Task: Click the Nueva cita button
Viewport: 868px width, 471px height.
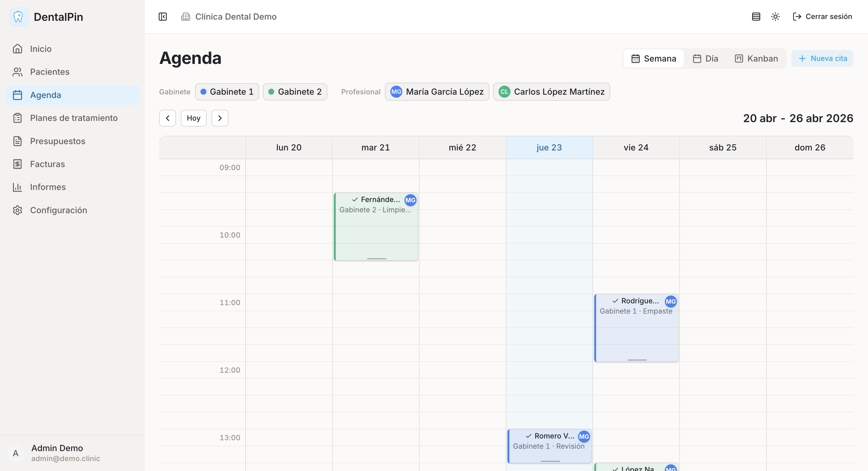Action: 822,59
